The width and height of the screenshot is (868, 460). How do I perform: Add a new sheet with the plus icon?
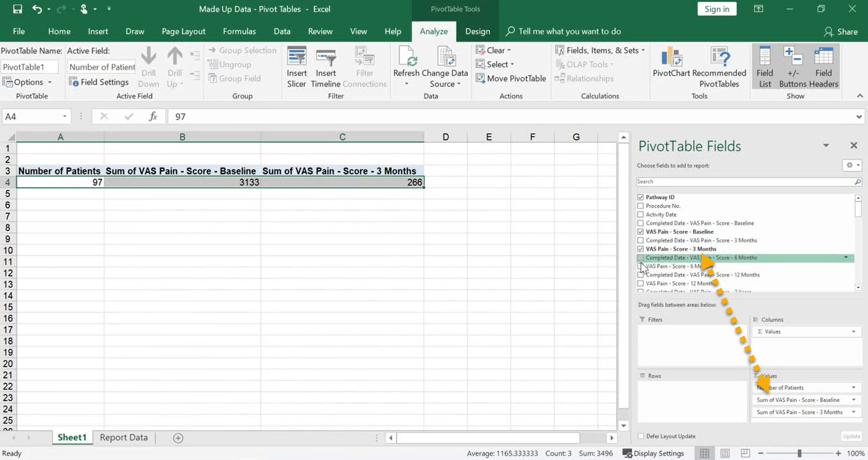[x=178, y=438]
